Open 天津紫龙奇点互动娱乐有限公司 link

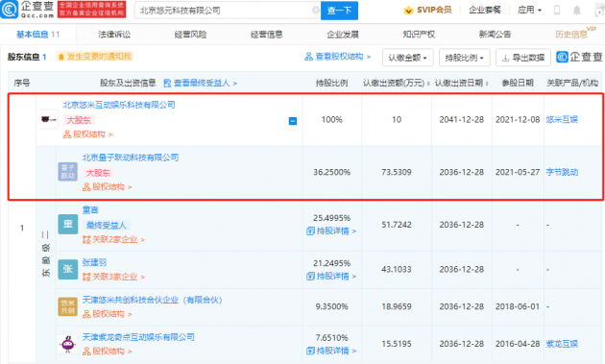click(138, 337)
